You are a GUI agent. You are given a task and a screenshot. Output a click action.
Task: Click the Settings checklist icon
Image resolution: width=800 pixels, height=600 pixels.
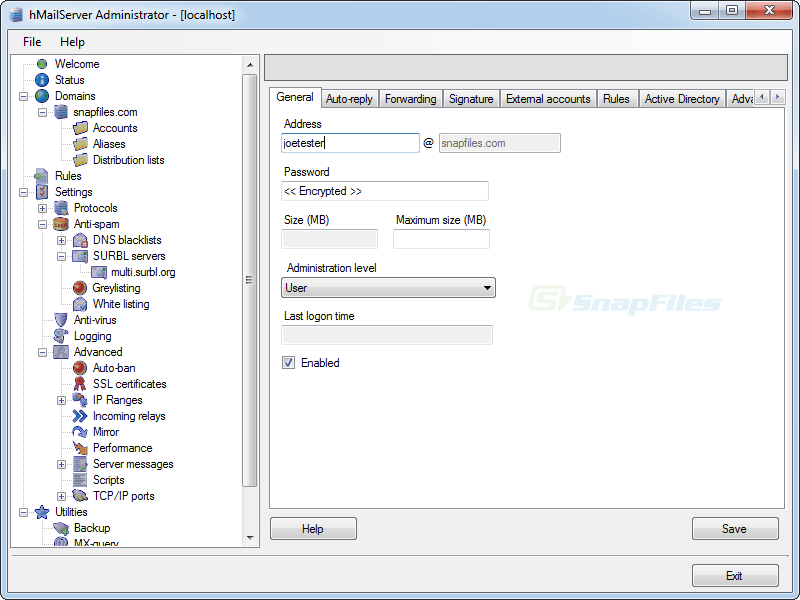[42, 192]
